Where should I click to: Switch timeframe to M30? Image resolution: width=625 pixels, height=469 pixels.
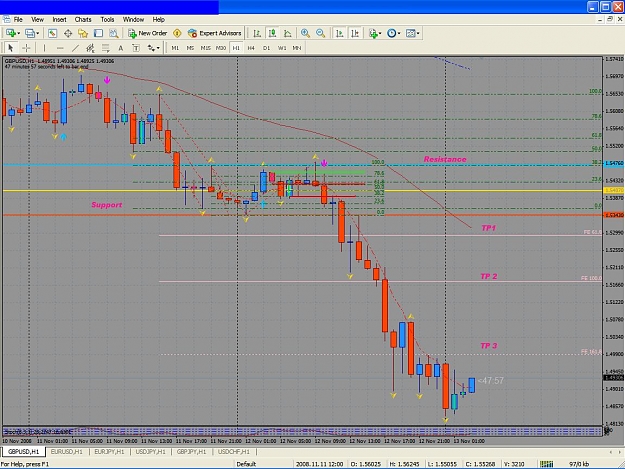tap(221, 48)
